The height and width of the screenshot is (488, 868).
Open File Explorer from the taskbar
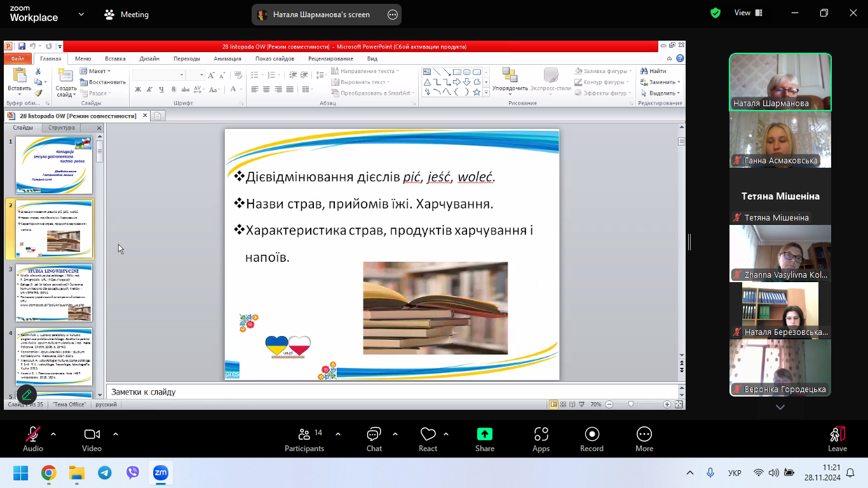(x=77, y=473)
